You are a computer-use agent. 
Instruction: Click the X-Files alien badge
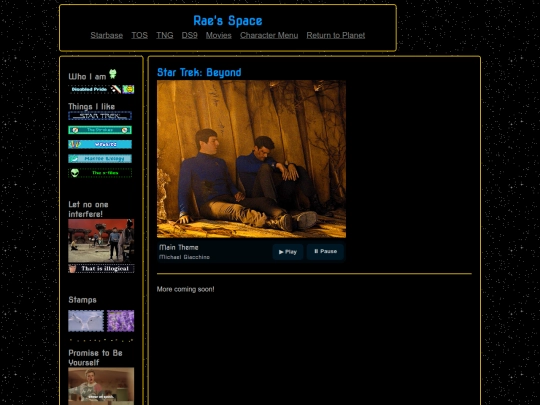tap(100, 173)
